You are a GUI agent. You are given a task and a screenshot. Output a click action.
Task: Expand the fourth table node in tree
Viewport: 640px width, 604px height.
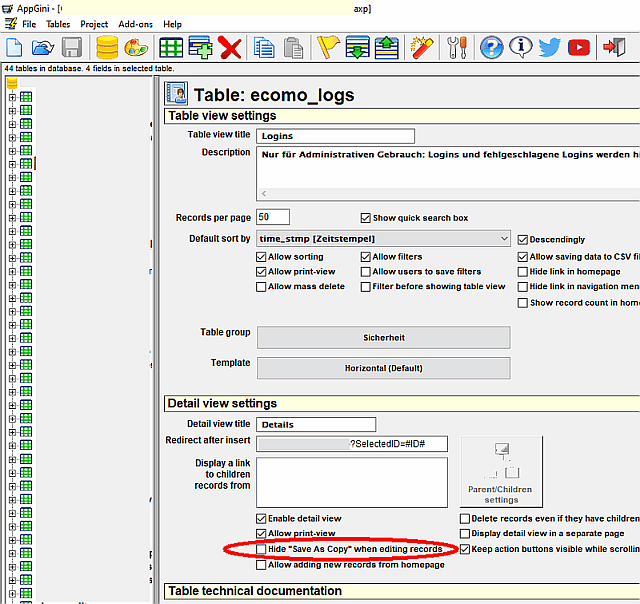[x=12, y=138]
